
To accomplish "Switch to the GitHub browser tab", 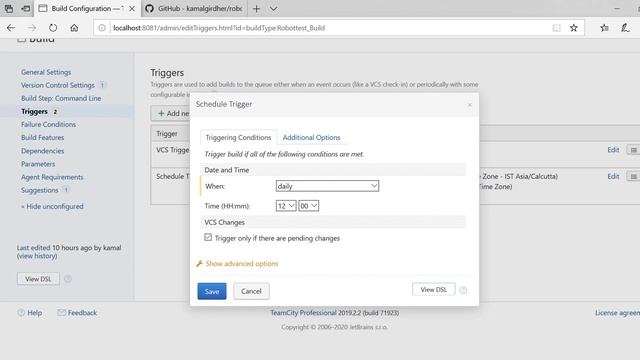I will pyautogui.click(x=194, y=9).
